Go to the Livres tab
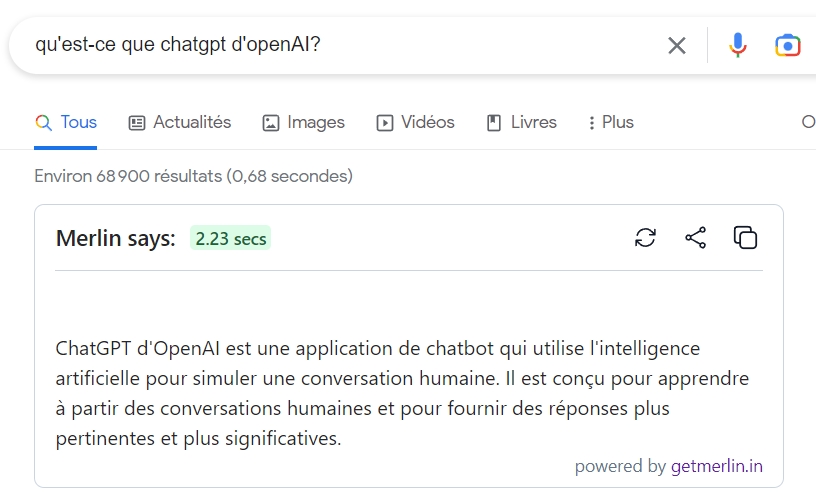The height and width of the screenshot is (493, 816). [521, 122]
